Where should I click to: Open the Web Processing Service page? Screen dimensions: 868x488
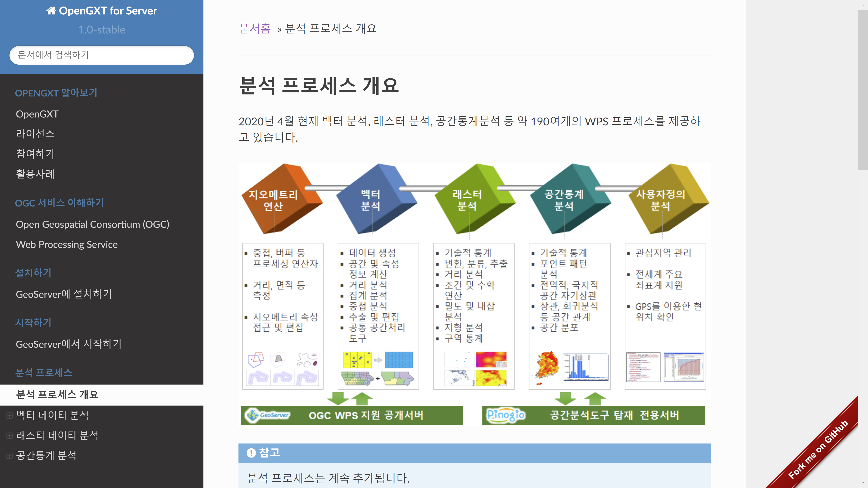point(67,244)
